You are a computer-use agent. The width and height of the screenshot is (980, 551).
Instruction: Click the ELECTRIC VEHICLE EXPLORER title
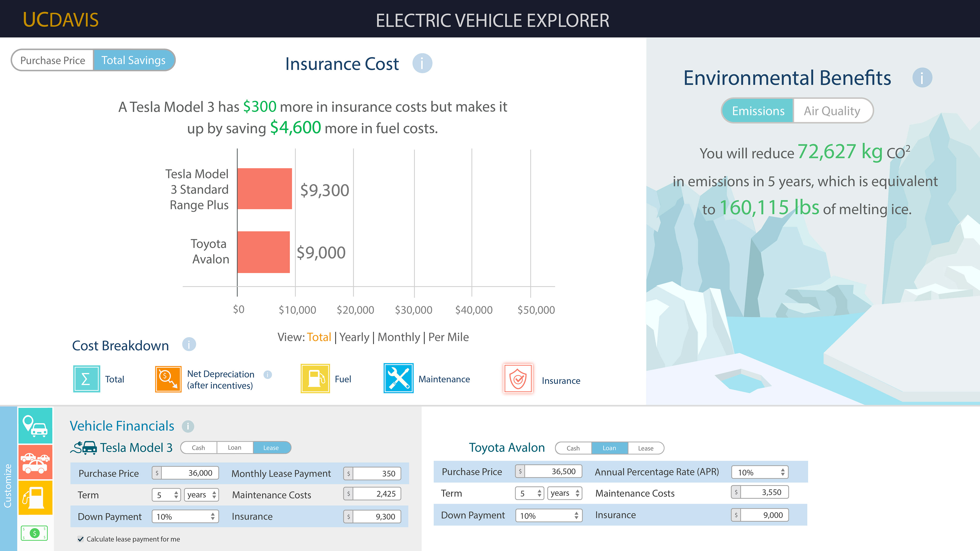click(493, 20)
